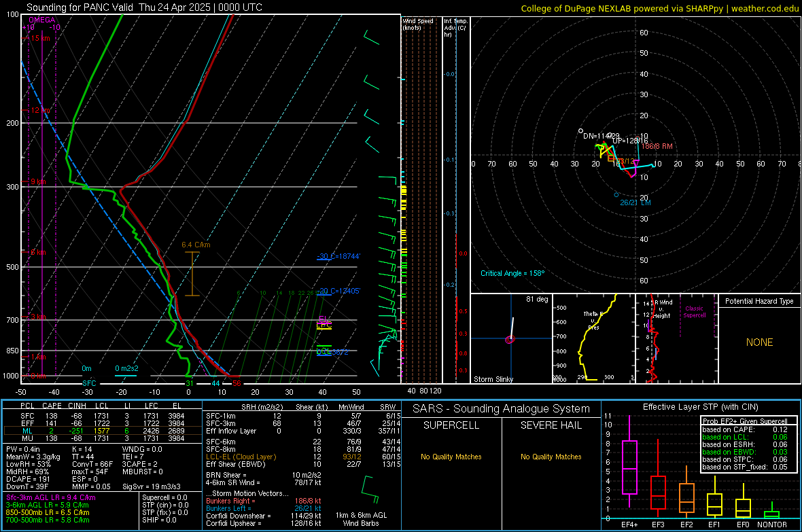Click the '-20 C=13405'' height label
This screenshot has width=802, height=532.
(x=338, y=291)
